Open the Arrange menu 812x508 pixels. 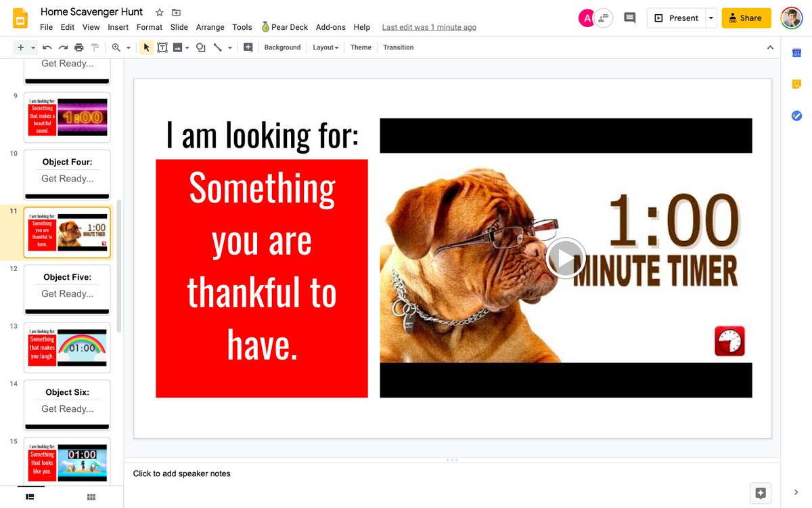point(210,27)
